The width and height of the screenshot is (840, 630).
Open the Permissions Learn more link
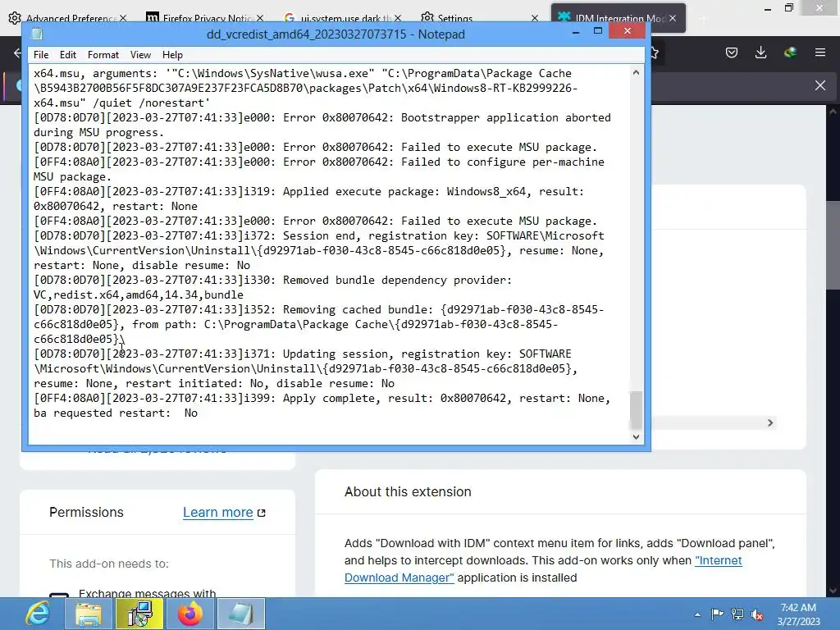(x=224, y=512)
